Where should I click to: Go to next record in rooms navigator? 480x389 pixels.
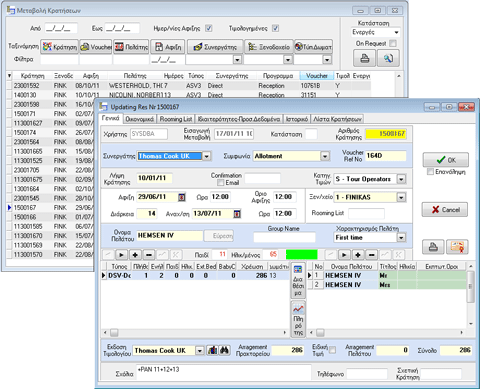click(x=121, y=255)
